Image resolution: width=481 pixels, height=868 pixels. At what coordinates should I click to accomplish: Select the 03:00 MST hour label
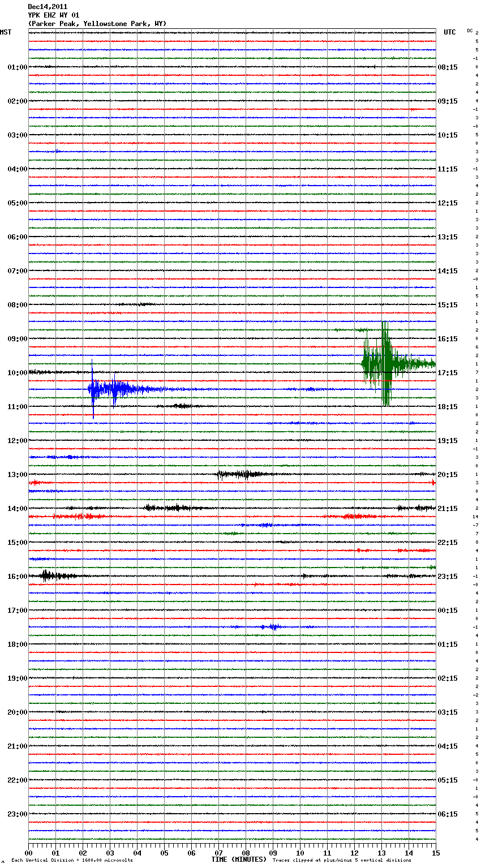[17, 135]
